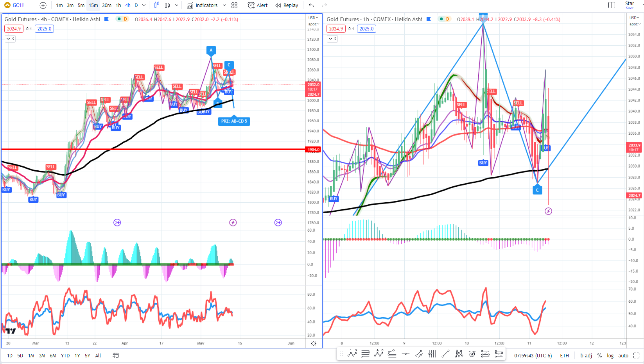This screenshot has width=644, height=364.
Task: Select the Fib retracement tool
Action: pos(392,354)
